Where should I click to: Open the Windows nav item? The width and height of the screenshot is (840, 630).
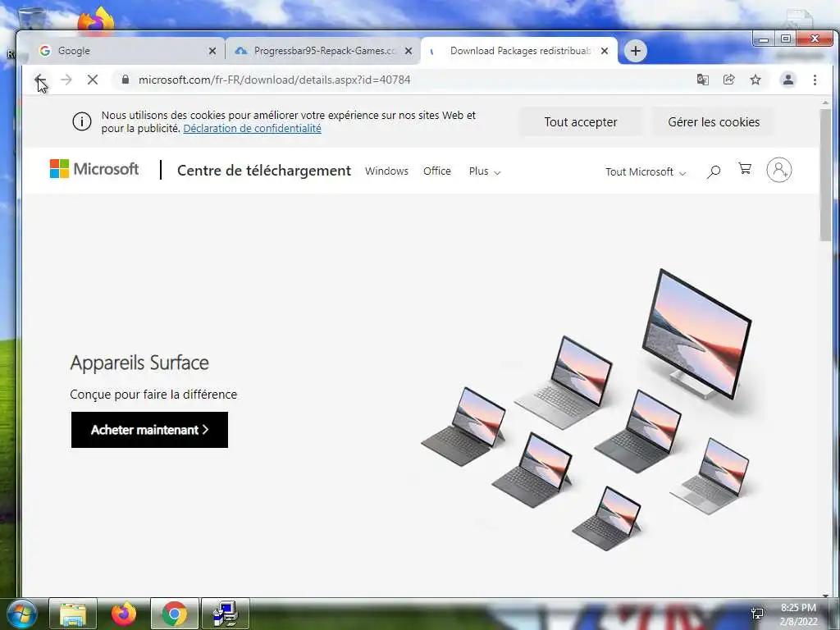pyautogui.click(x=387, y=171)
